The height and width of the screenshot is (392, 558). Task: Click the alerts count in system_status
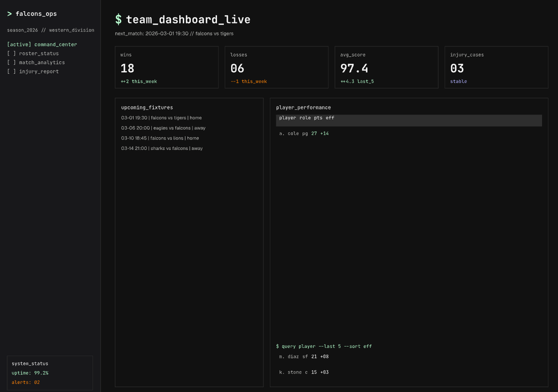tap(26, 382)
